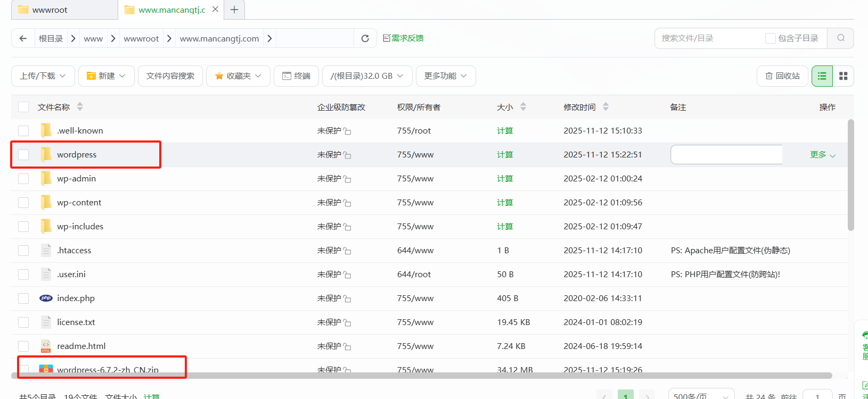868x399 pixels.
Task: Sort by file name arrows
Action: [x=80, y=107]
